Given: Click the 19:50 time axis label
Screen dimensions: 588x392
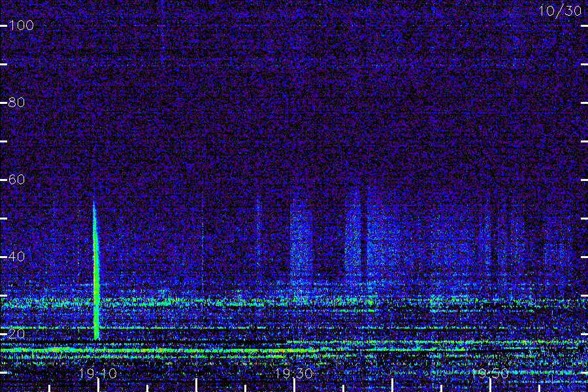Looking at the screenshot, I should click(x=490, y=373).
